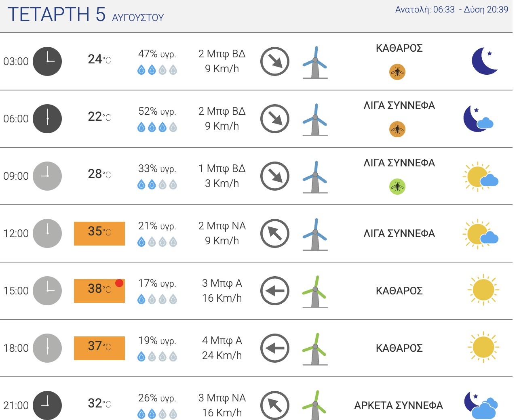This screenshot has width=519, height=420.
Task: Click the 4 Μπφ Α 24 Km/h wind reading
Action: tap(222, 348)
